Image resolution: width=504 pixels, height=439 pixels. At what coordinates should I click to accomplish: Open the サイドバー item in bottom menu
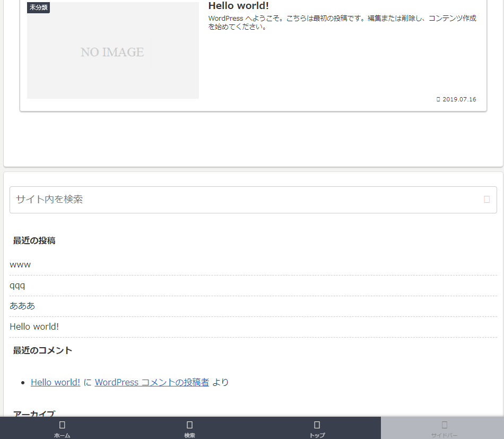[x=444, y=428]
